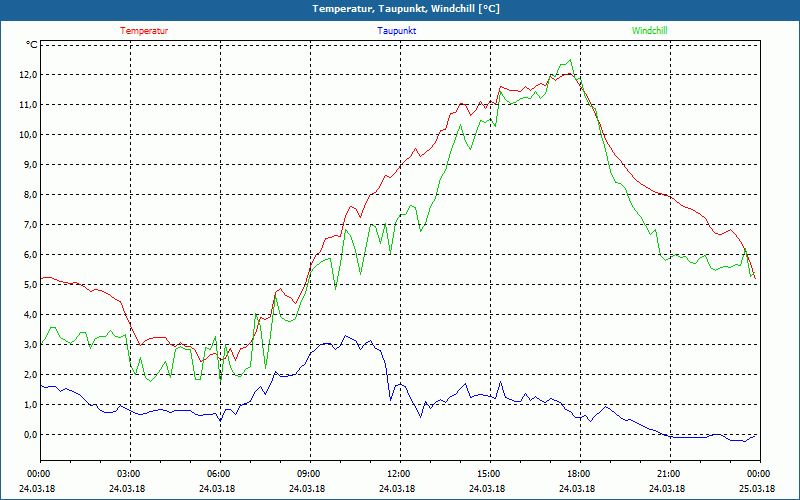The width and height of the screenshot is (800, 500).
Task: Click the '25.03.18' date label
Action: (x=757, y=488)
